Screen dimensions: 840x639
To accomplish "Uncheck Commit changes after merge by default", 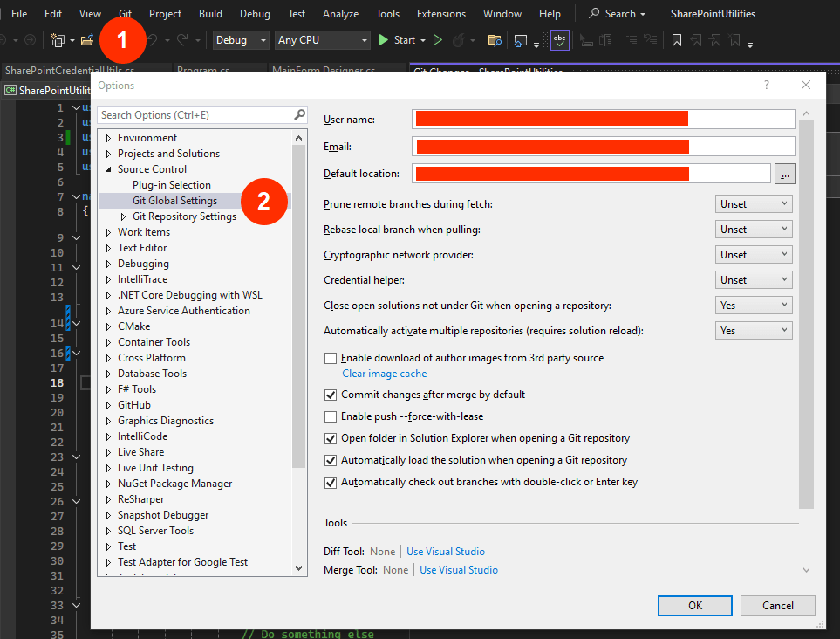I will pos(331,395).
